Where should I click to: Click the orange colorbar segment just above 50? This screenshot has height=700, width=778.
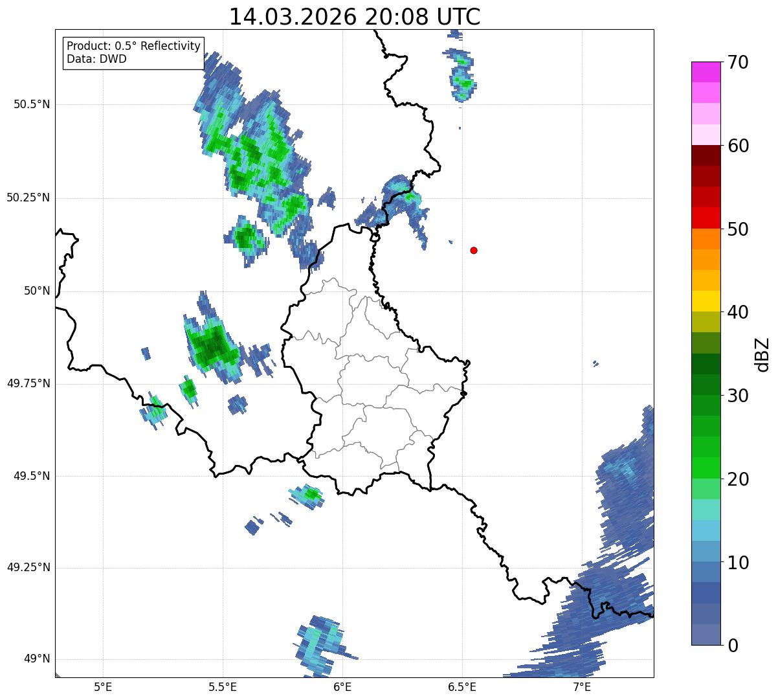click(x=706, y=239)
